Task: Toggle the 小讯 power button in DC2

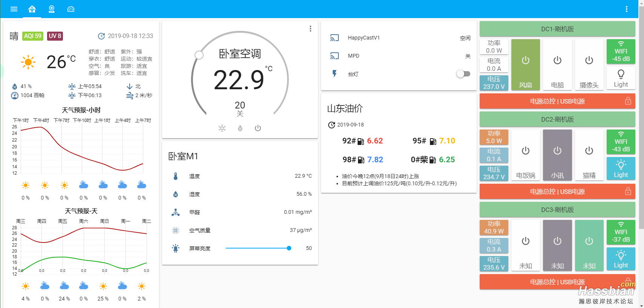Action: tap(557, 155)
